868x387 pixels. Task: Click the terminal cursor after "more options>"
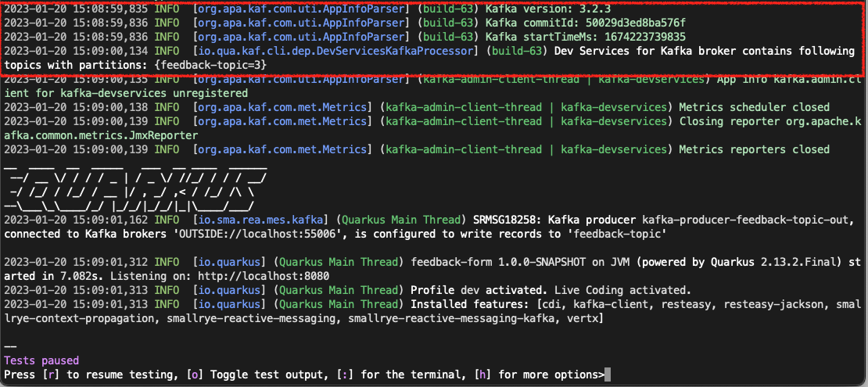(608, 374)
